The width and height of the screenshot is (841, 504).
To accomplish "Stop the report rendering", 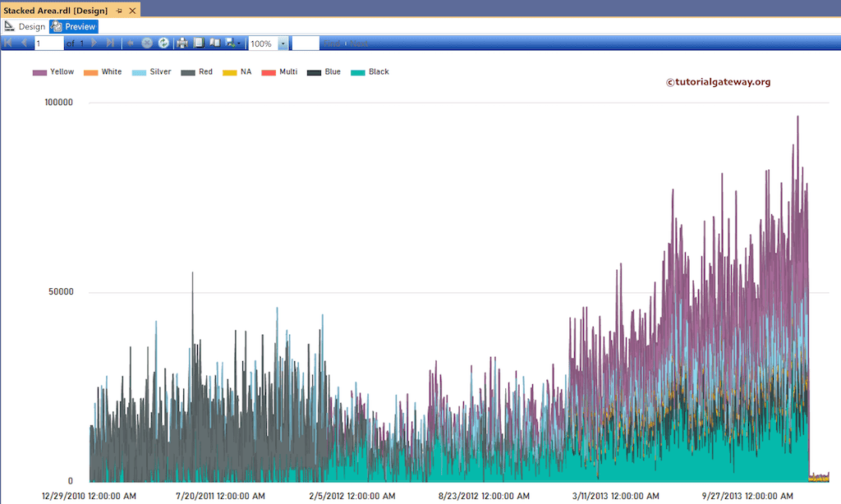I will [146, 42].
